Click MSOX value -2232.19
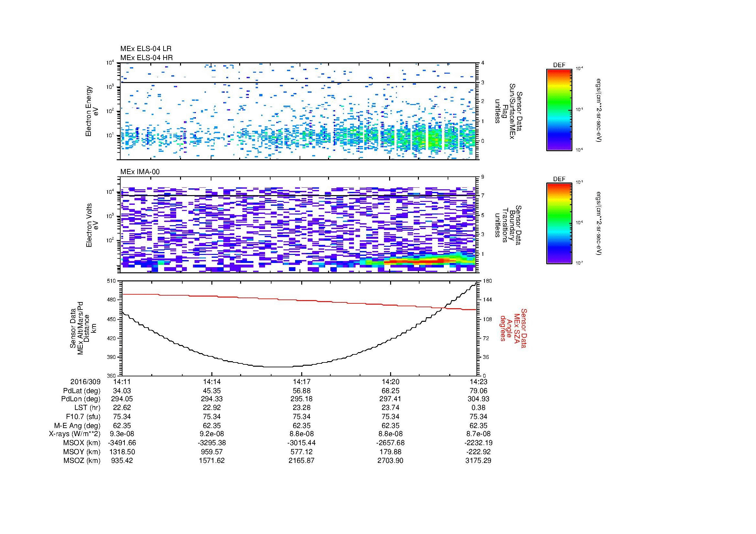 point(478,443)
